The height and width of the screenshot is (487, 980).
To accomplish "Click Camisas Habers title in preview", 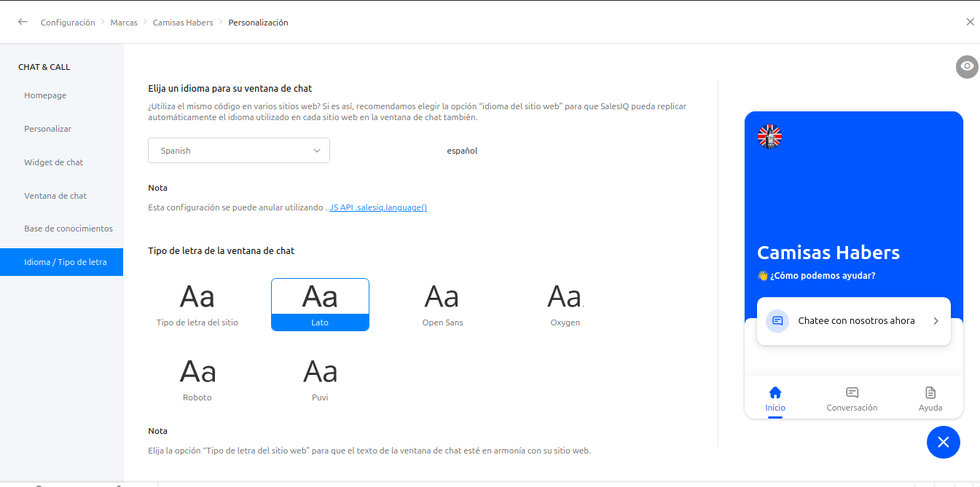I will [828, 253].
